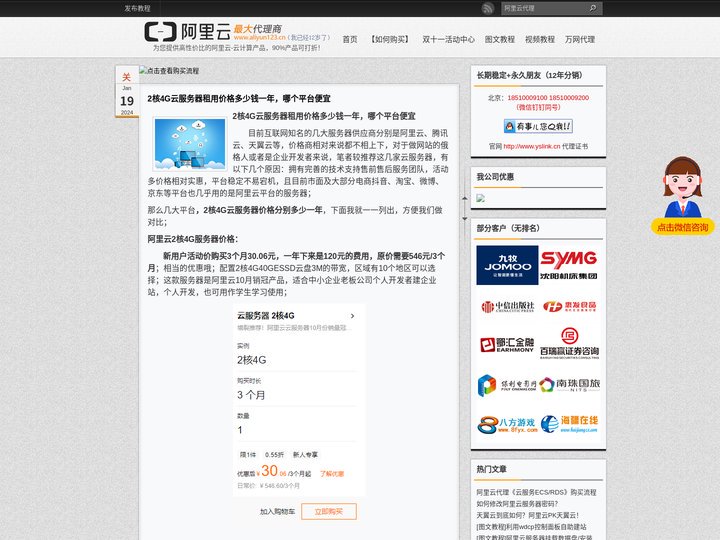720x540 pixels.
Task: Click the broken image under 我公司优惠
Action: pos(480,198)
